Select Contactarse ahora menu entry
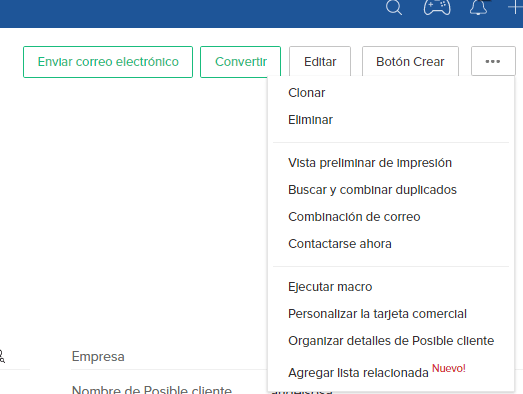 point(340,244)
